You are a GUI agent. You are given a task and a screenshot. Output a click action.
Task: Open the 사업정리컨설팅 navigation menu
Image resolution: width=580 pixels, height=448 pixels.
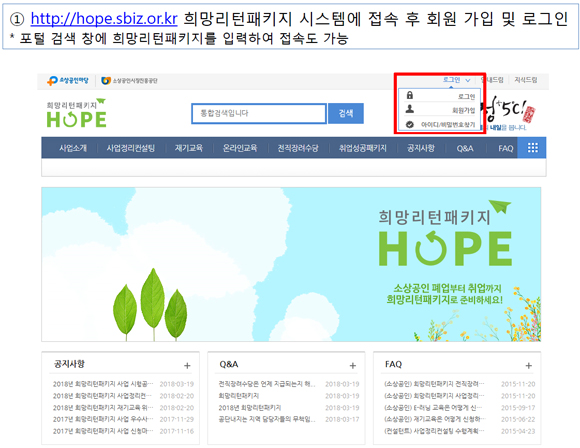131,148
